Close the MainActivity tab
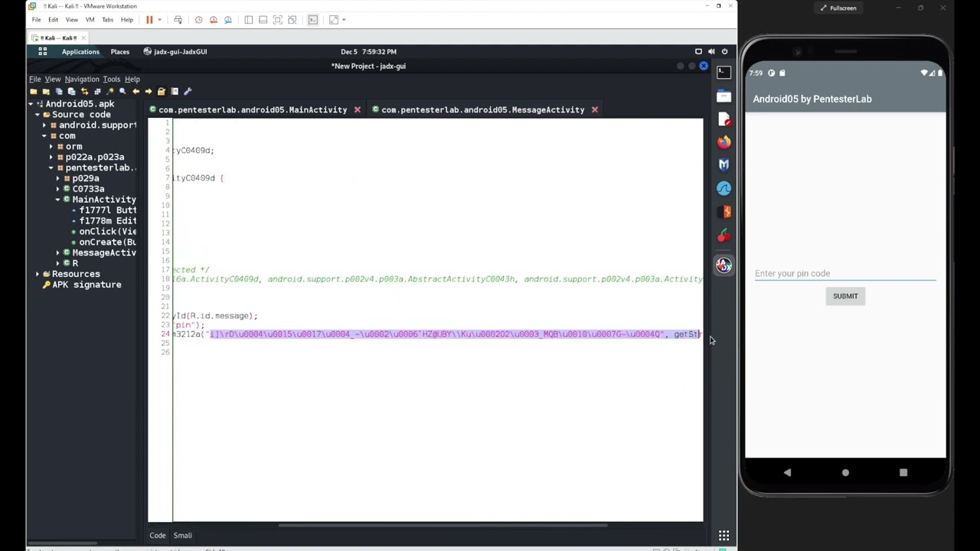The width and height of the screenshot is (980, 551). click(x=357, y=109)
